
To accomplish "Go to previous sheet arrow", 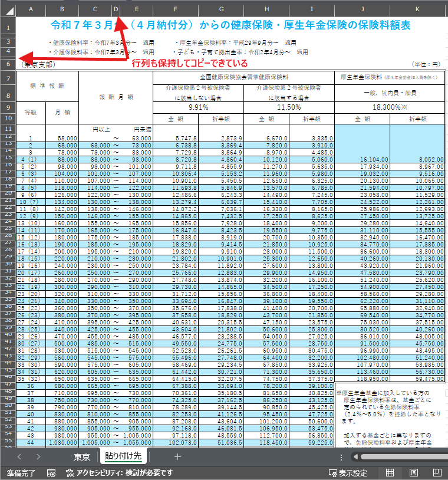I will coord(19,457).
